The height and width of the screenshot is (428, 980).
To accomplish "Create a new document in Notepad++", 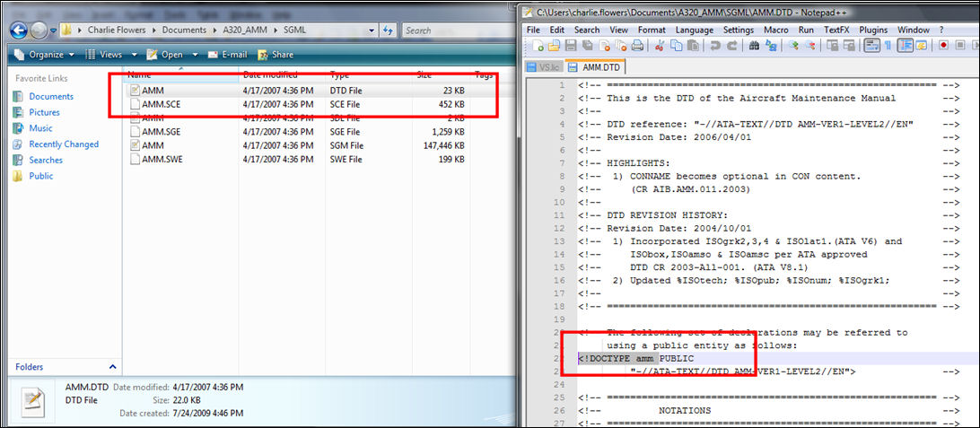I will coord(538,46).
